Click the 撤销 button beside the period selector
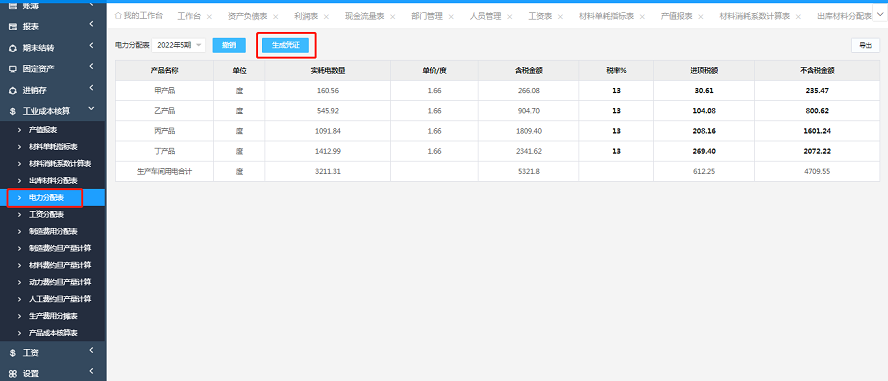Image resolution: width=888 pixels, height=381 pixels. 229,45
